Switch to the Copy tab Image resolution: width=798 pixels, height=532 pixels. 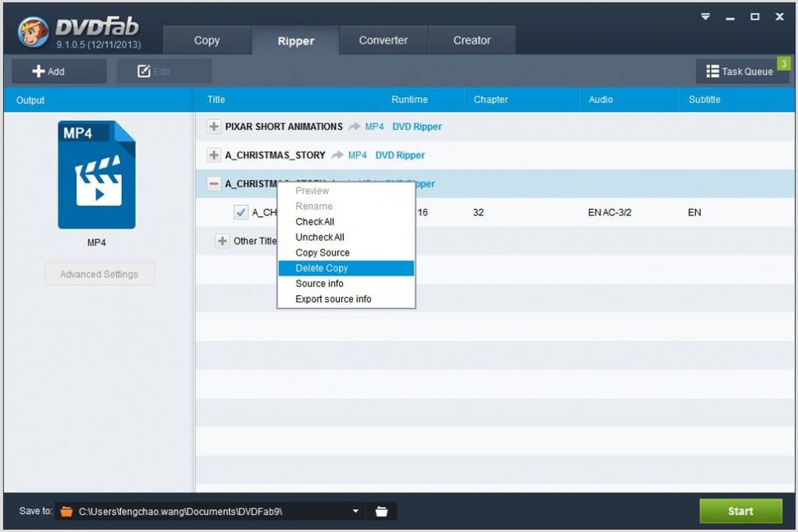[x=206, y=40]
